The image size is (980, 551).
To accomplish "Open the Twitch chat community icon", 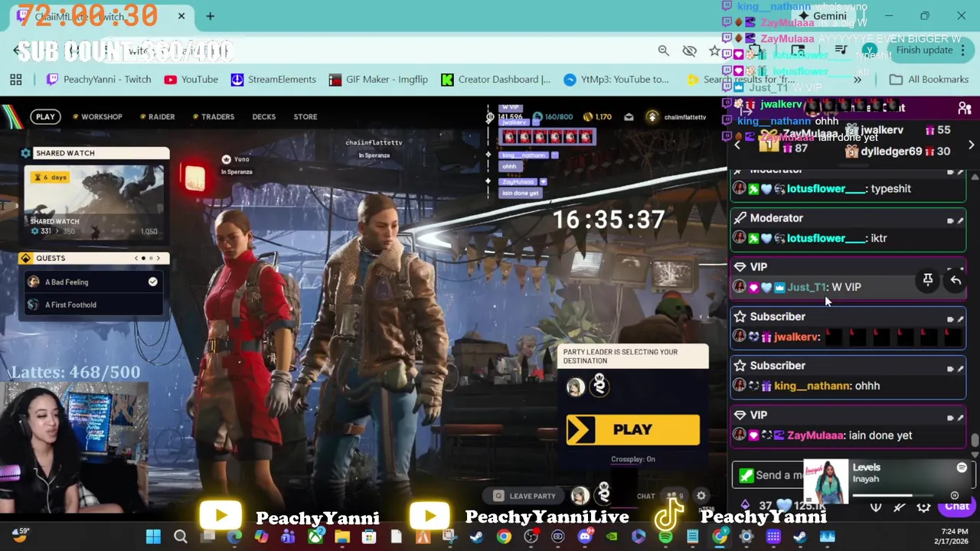I will (x=965, y=109).
